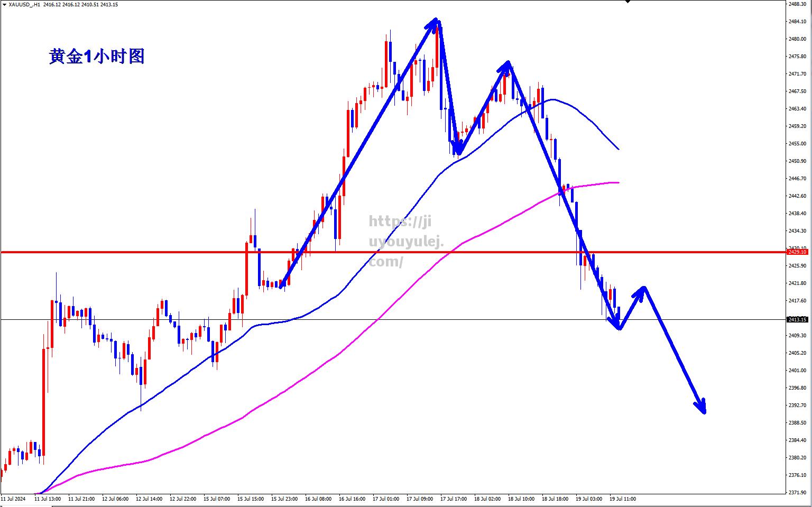
Task: Select the red horizontal line at 2429.10
Action: point(393,252)
